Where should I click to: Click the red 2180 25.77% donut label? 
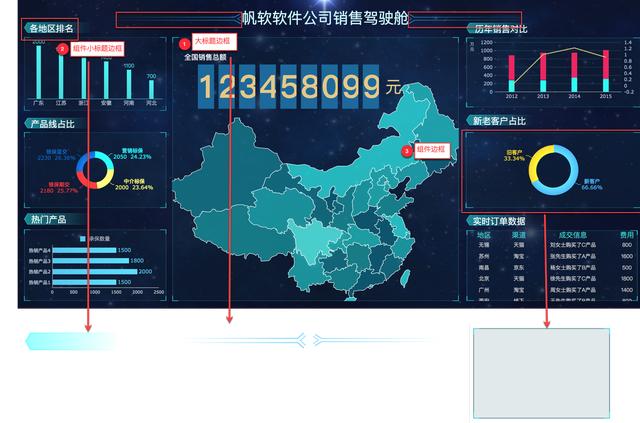pyautogui.click(x=59, y=188)
